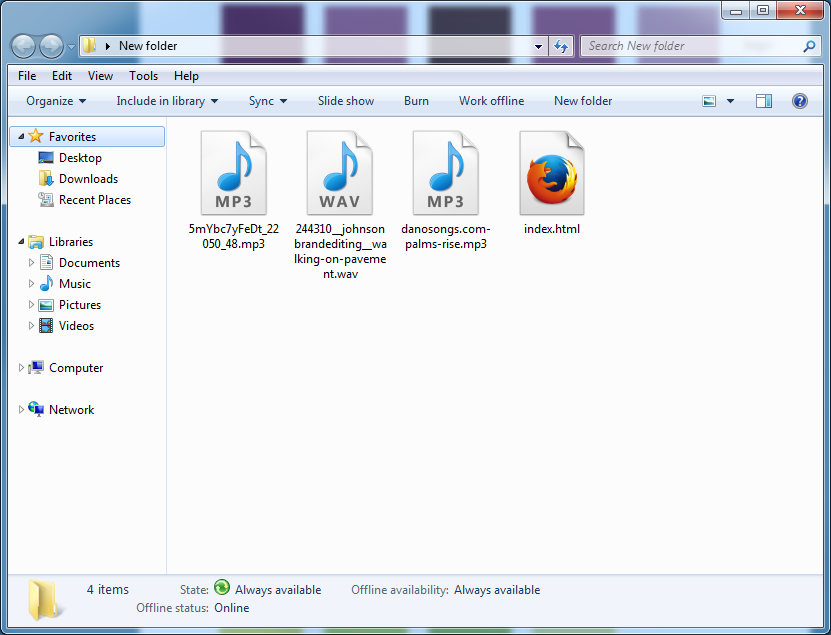The image size is (831, 635).
Task: Open Downloads from Favorites
Action: (x=89, y=179)
